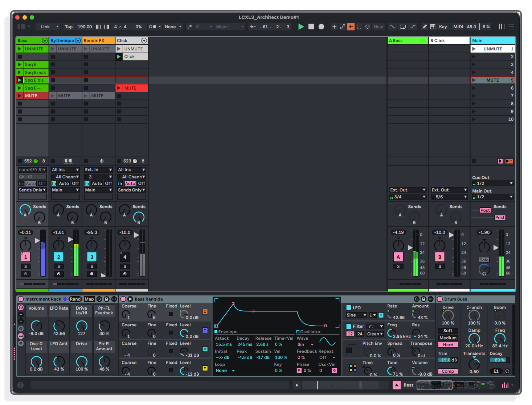Select oscillator D tab in Bass Rangida

205,311
